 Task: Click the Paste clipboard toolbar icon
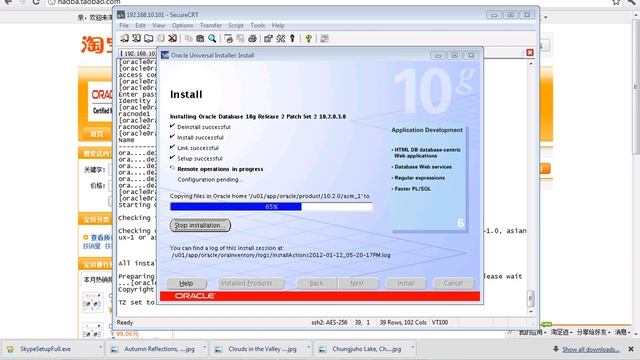(200, 38)
